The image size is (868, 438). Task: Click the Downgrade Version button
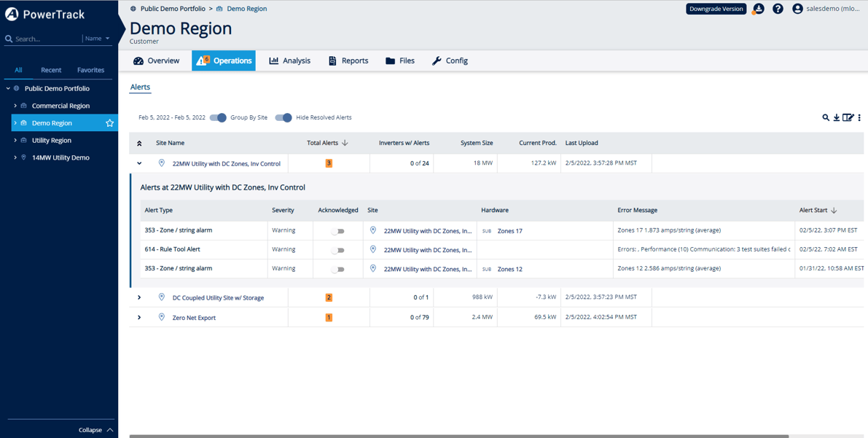pos(716,9)
